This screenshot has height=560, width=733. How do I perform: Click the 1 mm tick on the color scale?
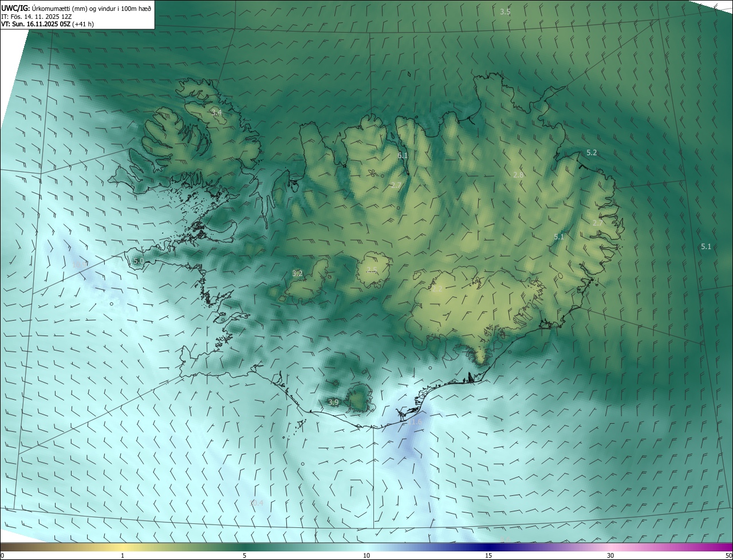[123, 555]
